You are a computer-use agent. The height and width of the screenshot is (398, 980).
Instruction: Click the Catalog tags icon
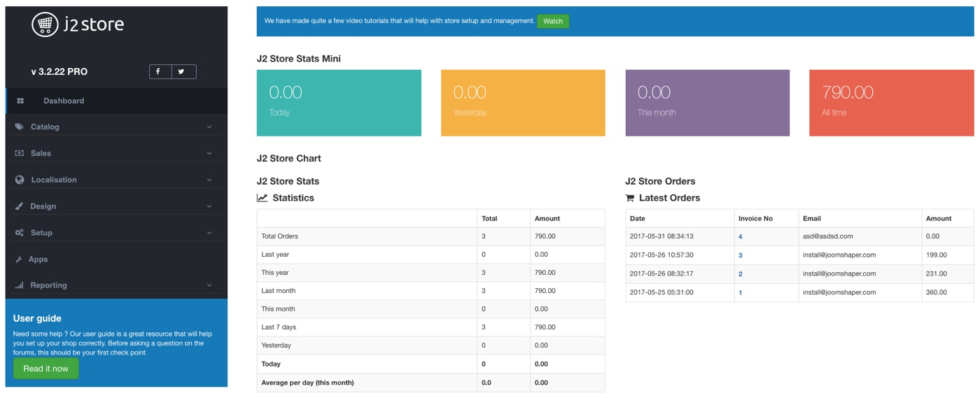19,127
